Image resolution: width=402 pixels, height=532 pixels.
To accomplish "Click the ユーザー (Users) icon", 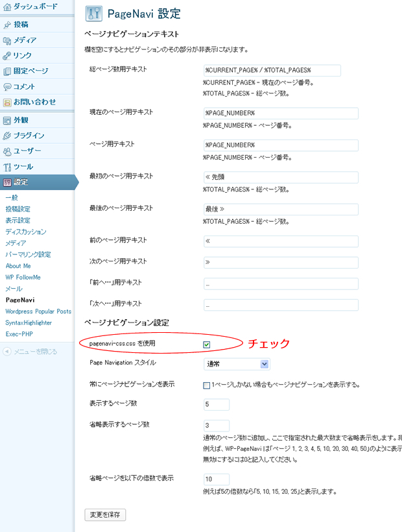I will pos(7,152).
